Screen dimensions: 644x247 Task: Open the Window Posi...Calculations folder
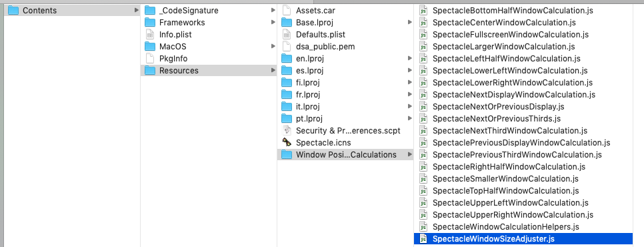click(345, 155)
